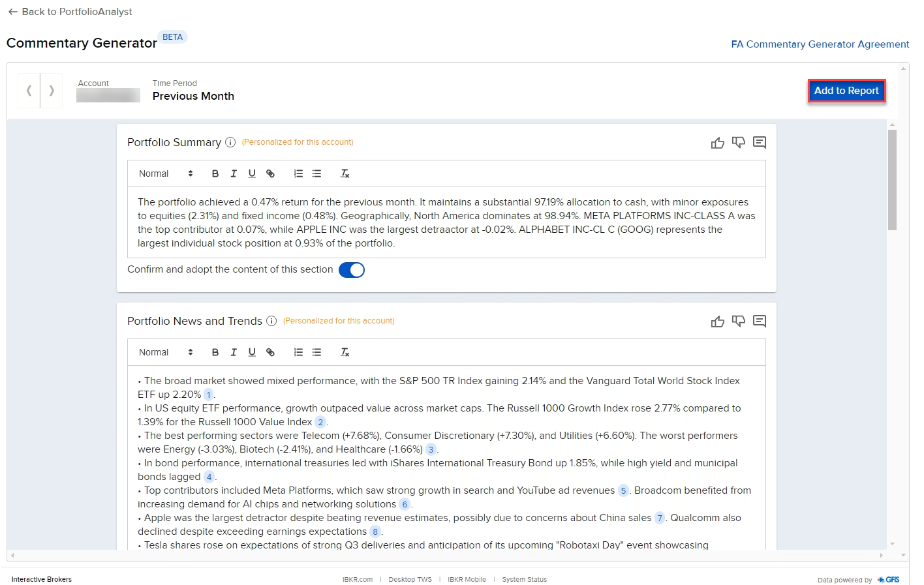924x585 pixels.
Task: Rate Portfolio News and Trends with thumbs down
Action: coord(739,321)
